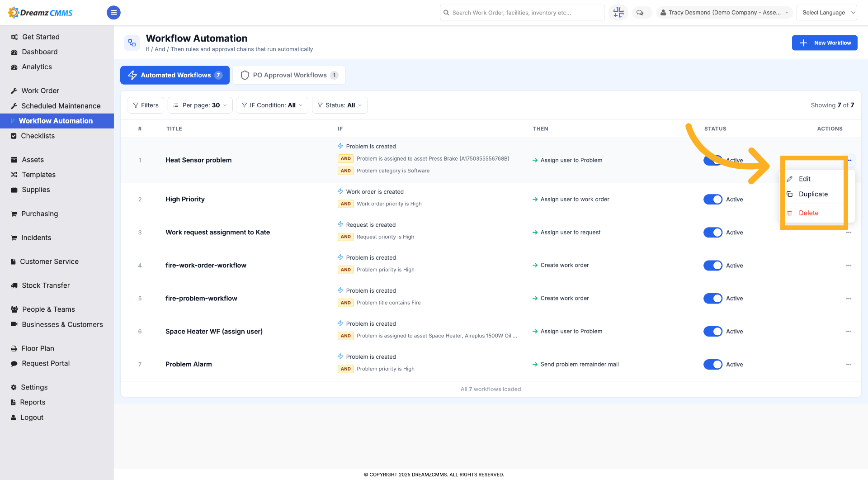
Task: Open the chat messages icon in header
Action: click(x=640, y=13)
